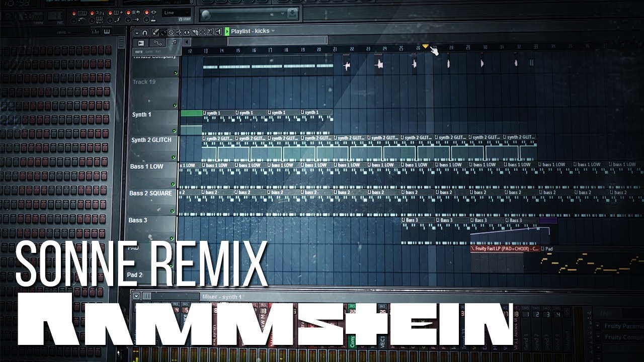The image size is (644, 362).
Task: Toggle the Wait for input LED
Action: tap(92, 20)
